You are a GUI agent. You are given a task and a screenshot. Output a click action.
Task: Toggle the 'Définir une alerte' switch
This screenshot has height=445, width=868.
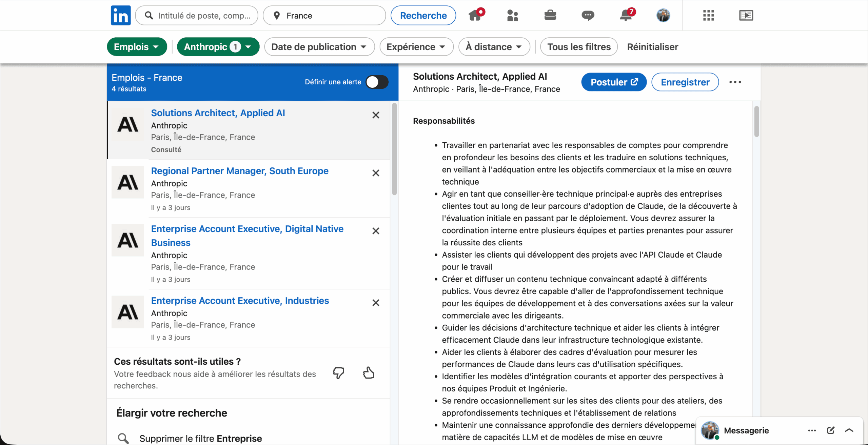point(377,82)
